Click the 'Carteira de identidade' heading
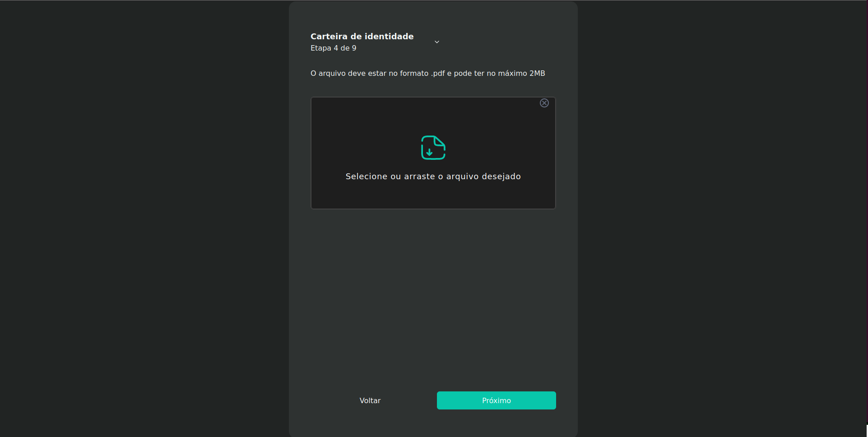The height and width of the screenshot is (437, 868). coord(362,36)
